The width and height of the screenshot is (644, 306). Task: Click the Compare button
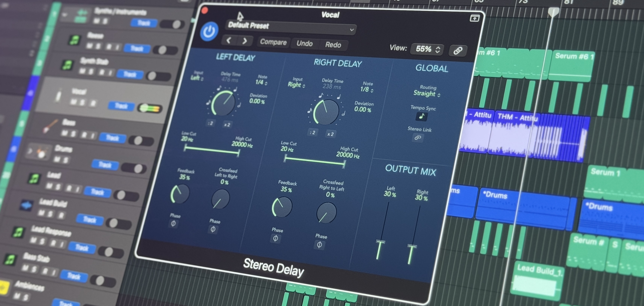pyautogui.click(x=273, y=42)
